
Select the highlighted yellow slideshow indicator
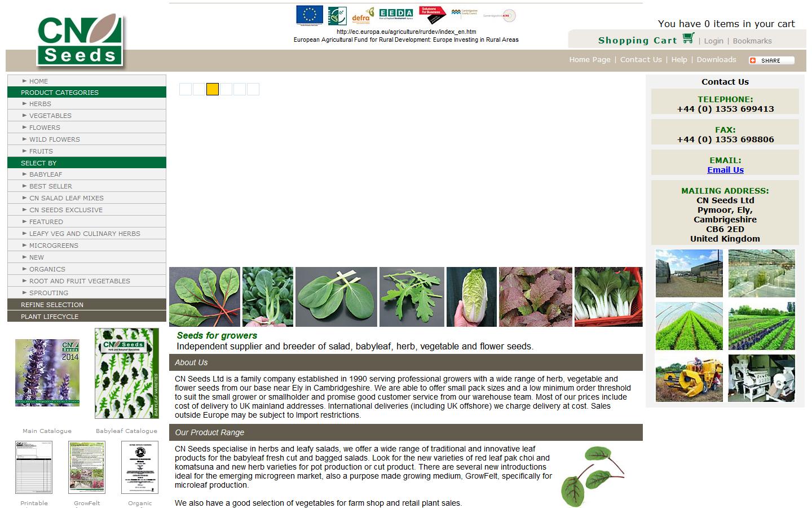(213, 89)
